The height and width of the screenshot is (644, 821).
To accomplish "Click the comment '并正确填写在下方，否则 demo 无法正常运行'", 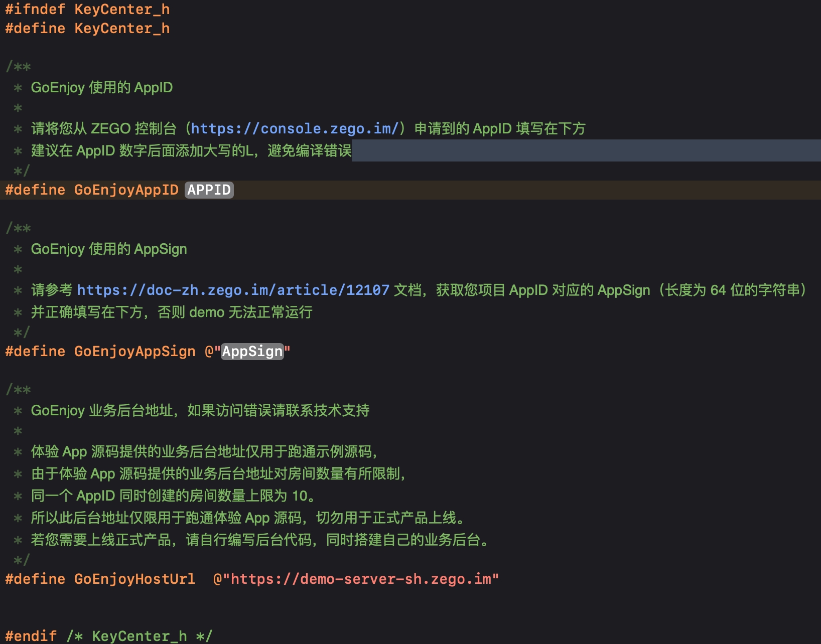I will (172, 312).
